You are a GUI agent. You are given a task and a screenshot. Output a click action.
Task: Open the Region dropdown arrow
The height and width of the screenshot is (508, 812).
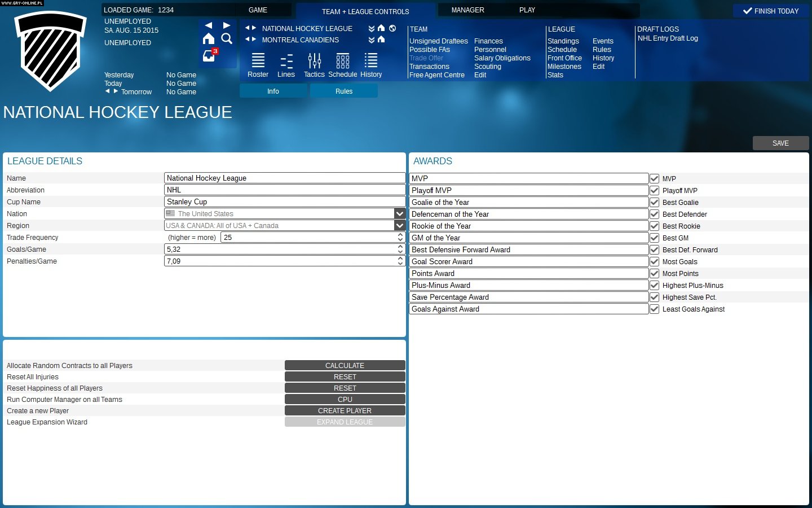pyautogui.click(x=400, y=225)
